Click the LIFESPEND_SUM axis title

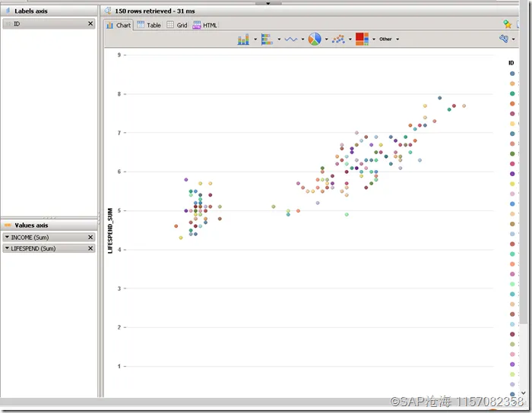110,231
